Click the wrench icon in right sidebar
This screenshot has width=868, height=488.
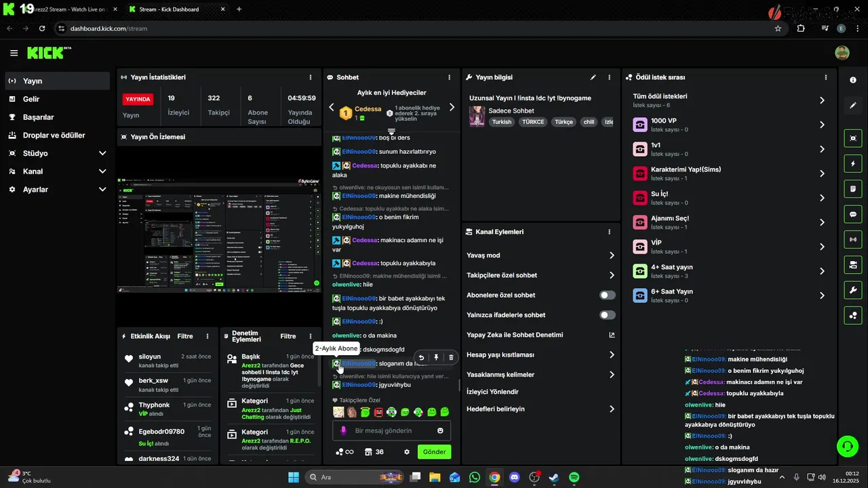852,289
